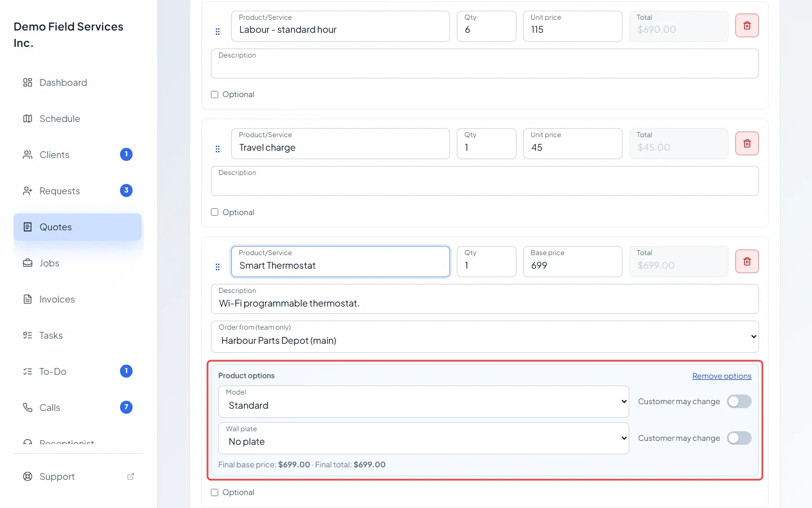Open the Wall plate dropdown showing No plate
812x508 pixels.
(423, 439)
